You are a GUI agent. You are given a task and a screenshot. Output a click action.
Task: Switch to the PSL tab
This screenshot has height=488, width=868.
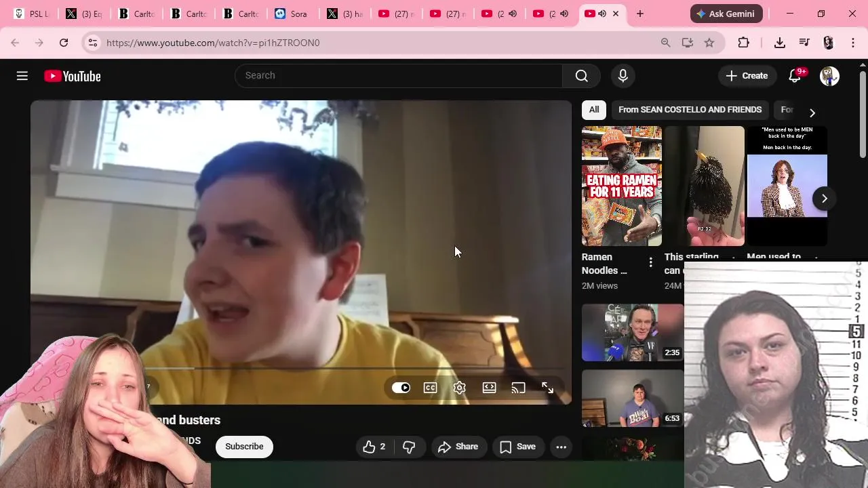[x=32, y=14]
